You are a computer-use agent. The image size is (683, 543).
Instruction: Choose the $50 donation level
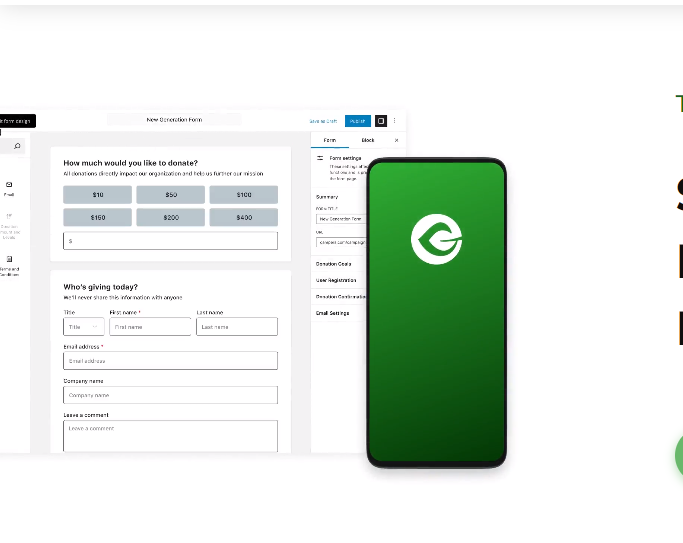[x=171, y=195]
